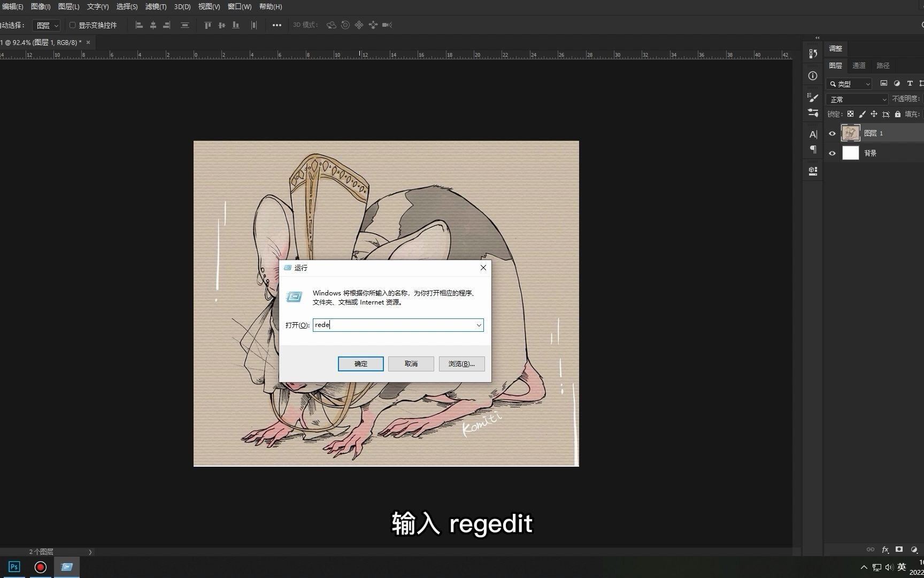
Task: Click the distribute vertically icon
Action: pos(185,25)
